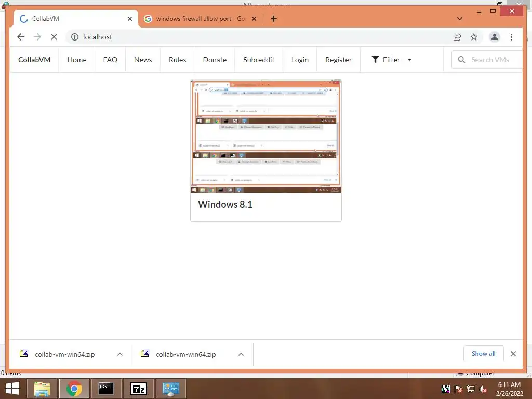Click the Register link

tap(338, 60)
